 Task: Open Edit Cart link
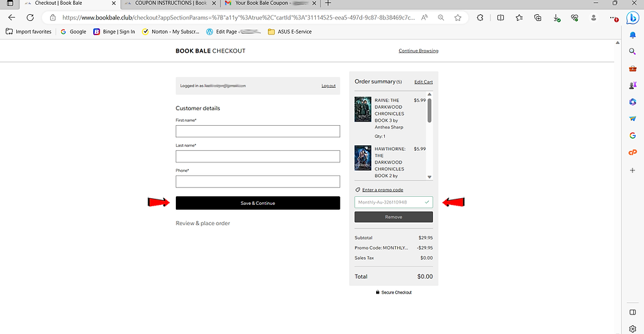(x=423, y=82)
